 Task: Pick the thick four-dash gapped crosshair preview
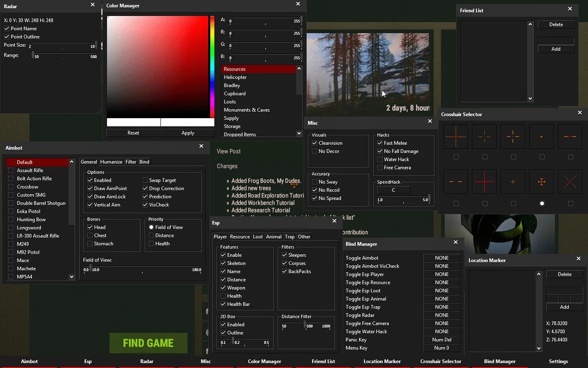click(x=513, y=137)
